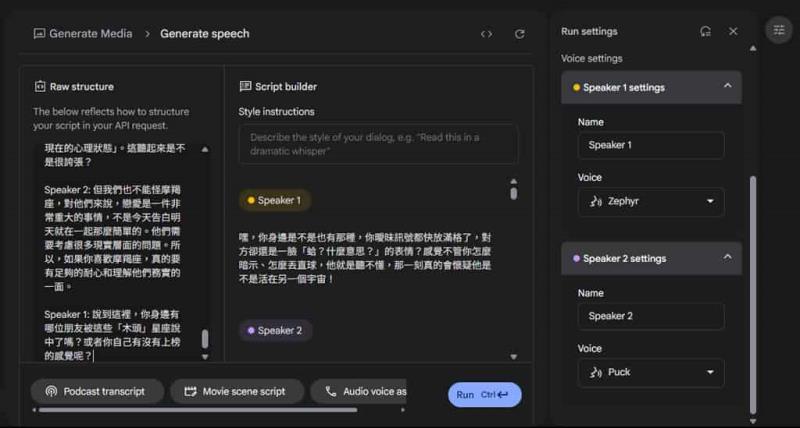Click the reset settings icon in Run settings

click(x=705, y=32)
